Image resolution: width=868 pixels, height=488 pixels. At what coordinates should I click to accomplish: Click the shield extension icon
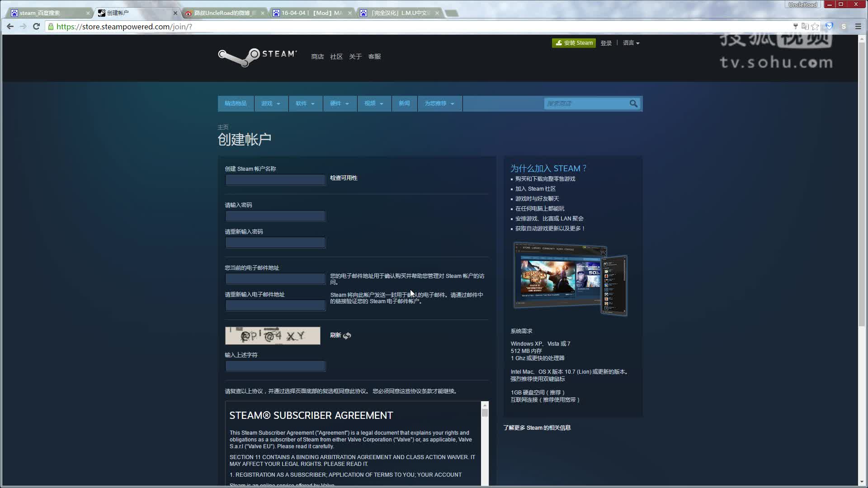click(829, 27)
